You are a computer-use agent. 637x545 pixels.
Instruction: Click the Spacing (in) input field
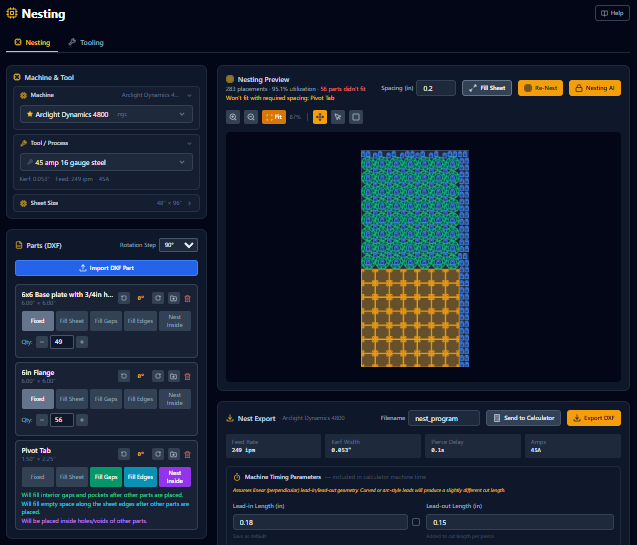click(436, 88)
